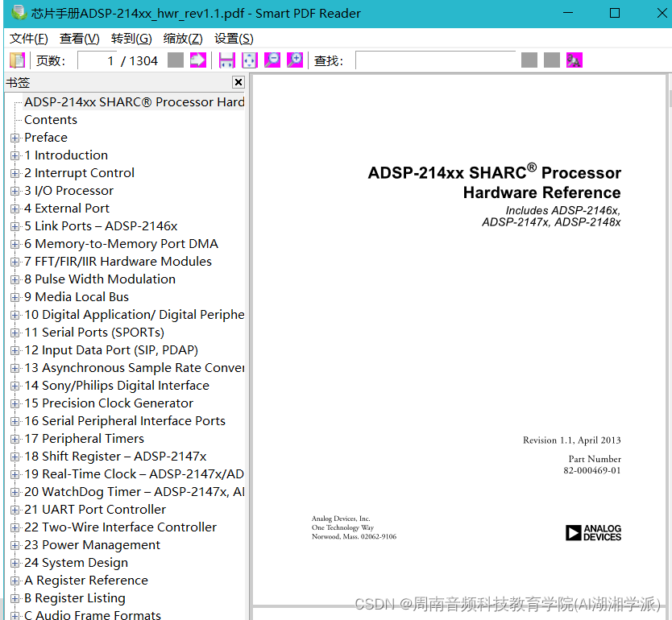Image resolution: width=672 pixels, height=620 pixels.
Task: Zoom out with the minus magnifier icon
Action: point(272,60)
